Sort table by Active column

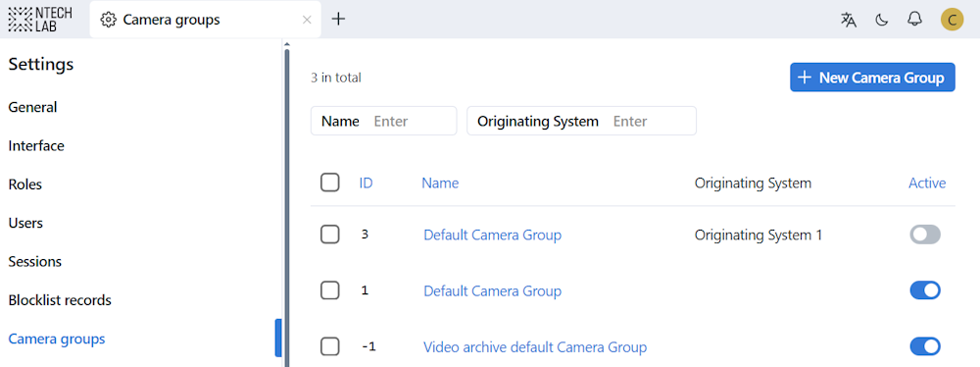click(927, 183)
